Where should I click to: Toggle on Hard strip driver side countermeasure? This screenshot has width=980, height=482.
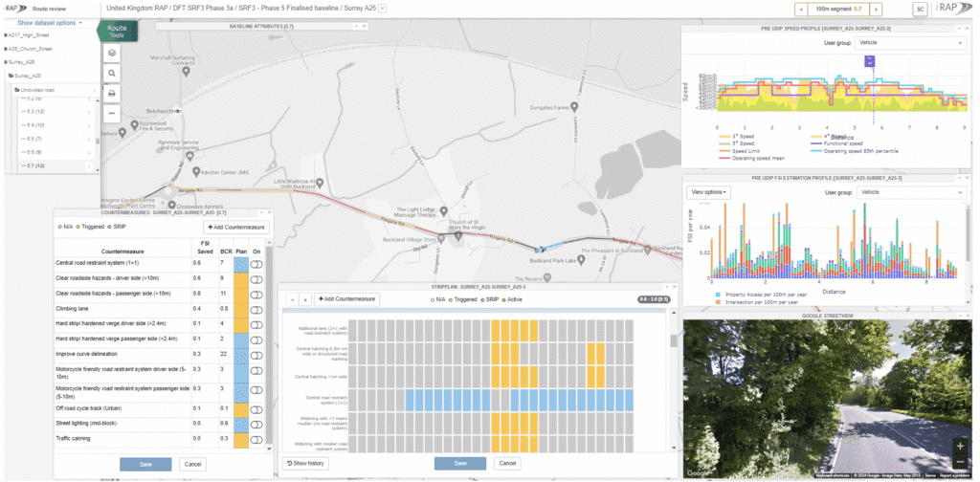pos(256,324)
